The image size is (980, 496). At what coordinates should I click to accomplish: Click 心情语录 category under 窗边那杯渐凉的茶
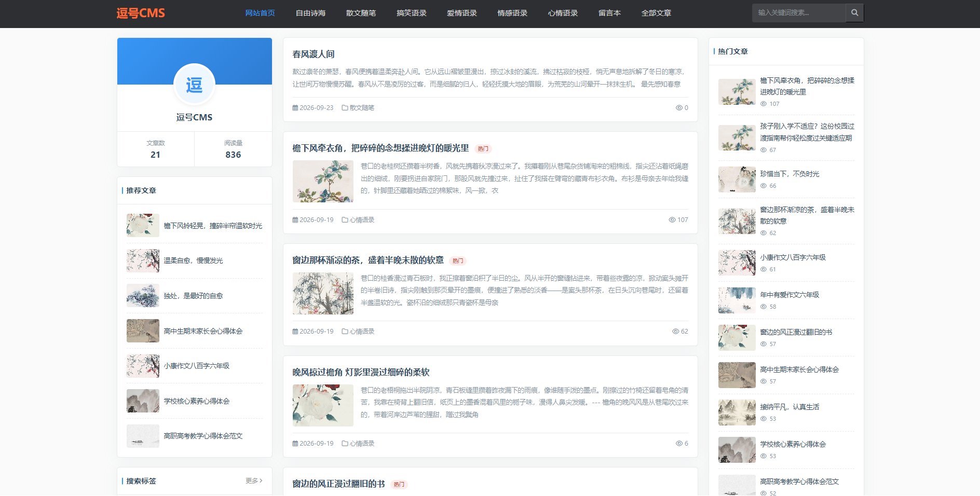click(x=362, y=332)
